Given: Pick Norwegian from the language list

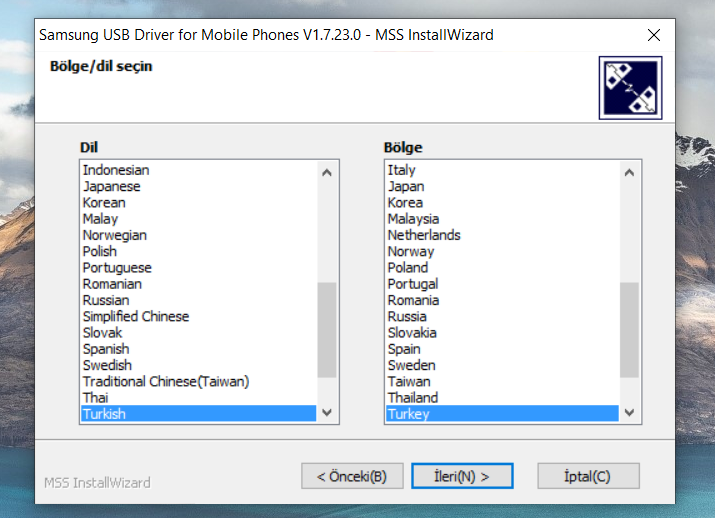Looking at the screenshot, I should tap(199, 235).
